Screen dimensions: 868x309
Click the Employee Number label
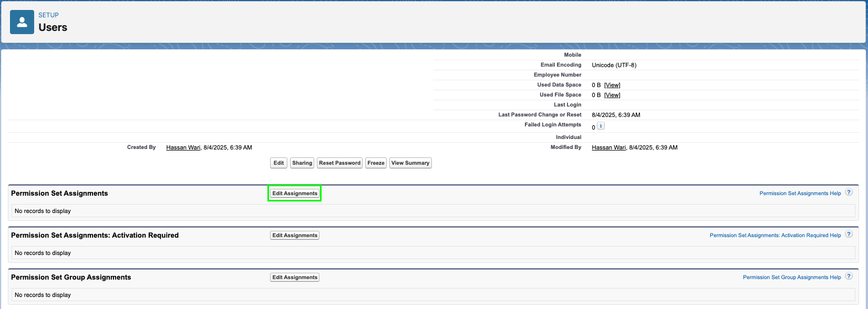(x=557, y=75)
